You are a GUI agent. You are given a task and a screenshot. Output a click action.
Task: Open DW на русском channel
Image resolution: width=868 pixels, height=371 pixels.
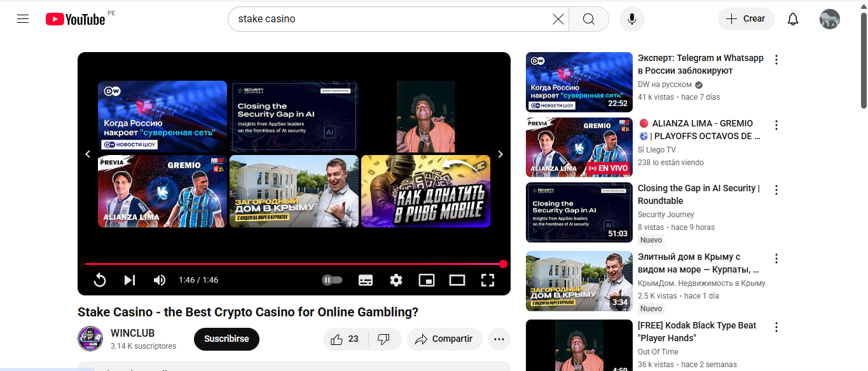[x=665, y=84]
